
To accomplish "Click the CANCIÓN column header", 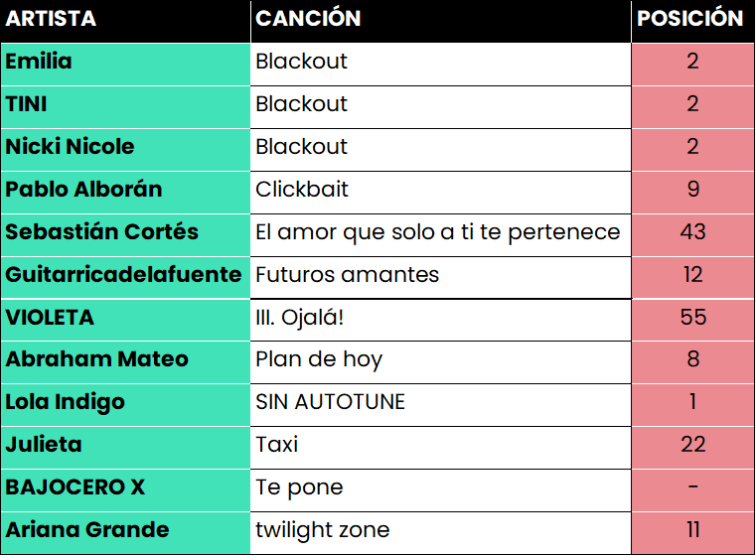I will tap(441, 21).
